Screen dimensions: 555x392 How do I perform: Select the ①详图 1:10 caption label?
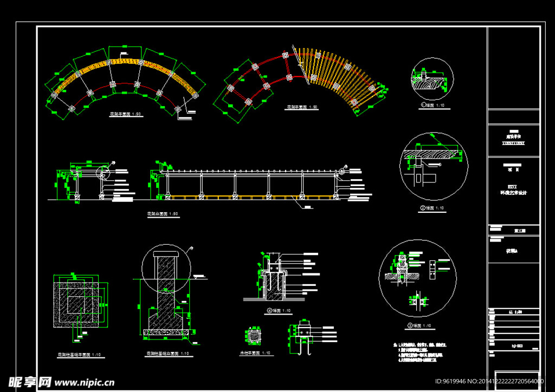tap(432, 107)
